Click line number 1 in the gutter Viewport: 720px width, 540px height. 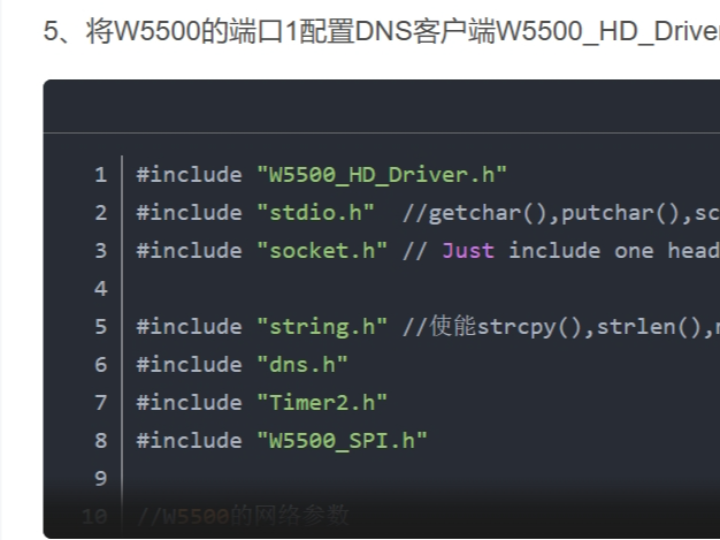tap(100, 175)
